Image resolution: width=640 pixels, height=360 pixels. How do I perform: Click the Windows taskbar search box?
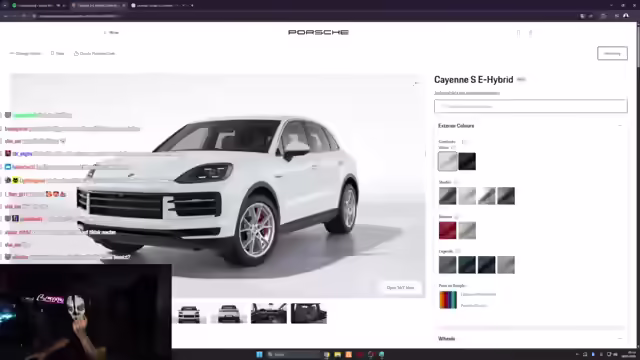click(x=293, y=354)
